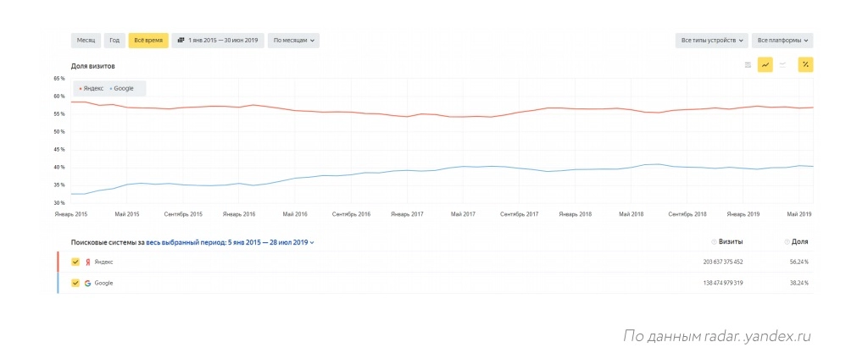This screenshot has height=364, width=868.
Task: Click calendar icon in date range button
Action: click(x=181, y=41)
